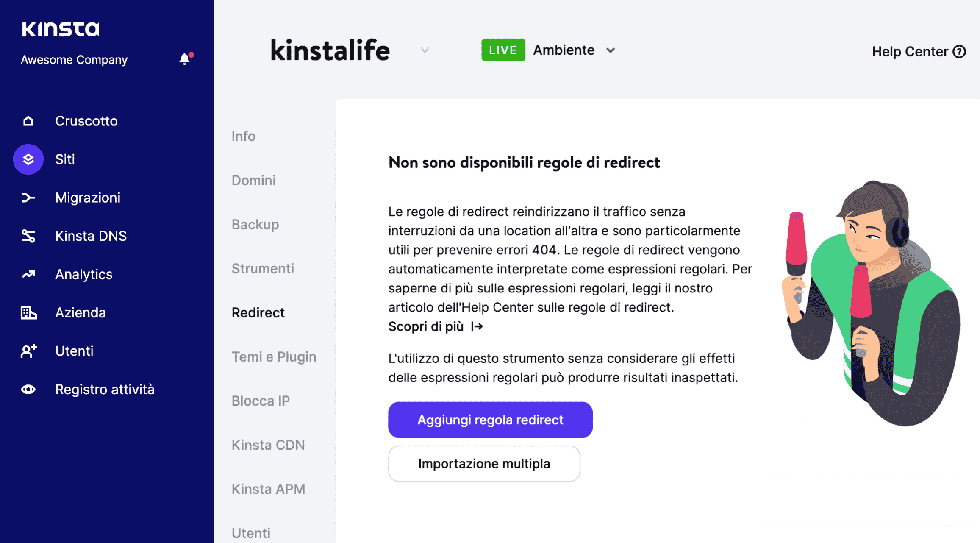This screenshot has height=543, width=980.
Task: Open Kinsta DNS from sidebar icon
Action: 28,236
